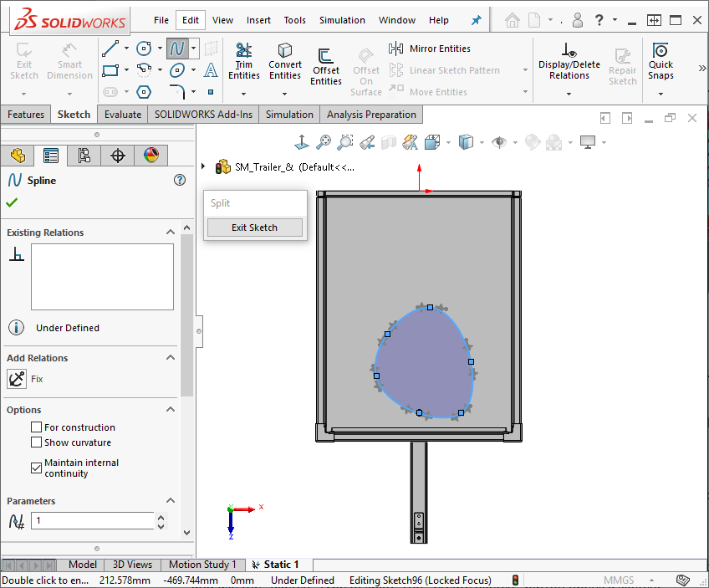Increment spline point number stepper
The height and width of the screenshot is (588, 709).
coord(161,516)
